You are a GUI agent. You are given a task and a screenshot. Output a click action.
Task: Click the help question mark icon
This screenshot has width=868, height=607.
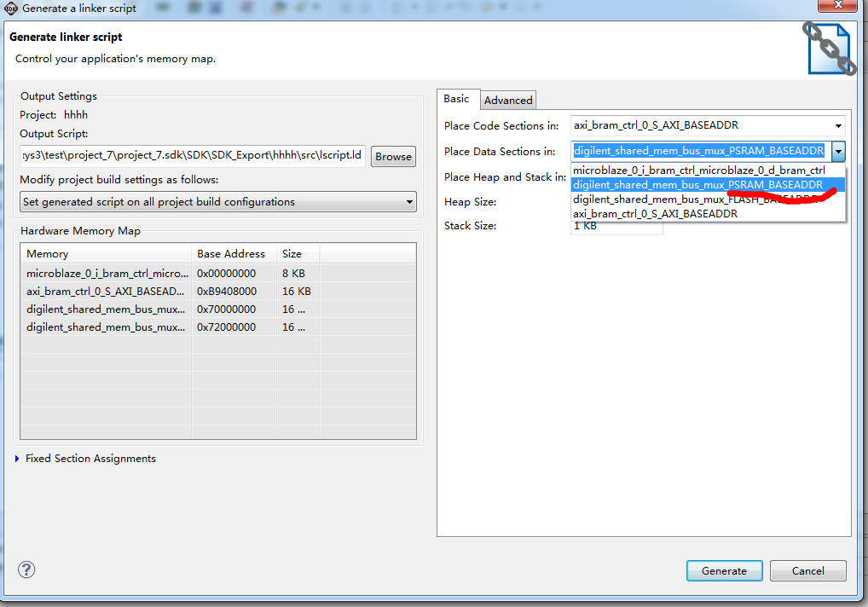(x=26, y=569)
